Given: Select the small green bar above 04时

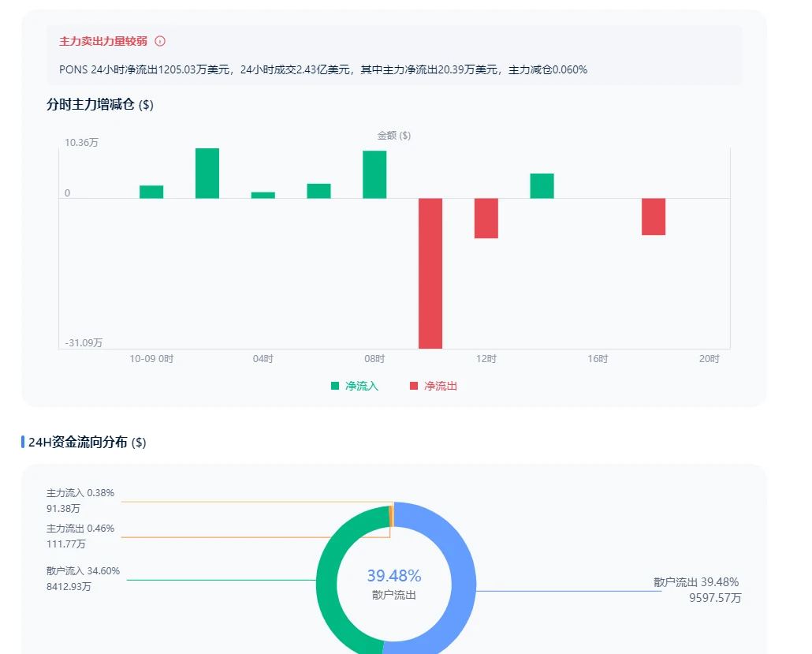Looking at the screenshot, I should pos(263,196).
